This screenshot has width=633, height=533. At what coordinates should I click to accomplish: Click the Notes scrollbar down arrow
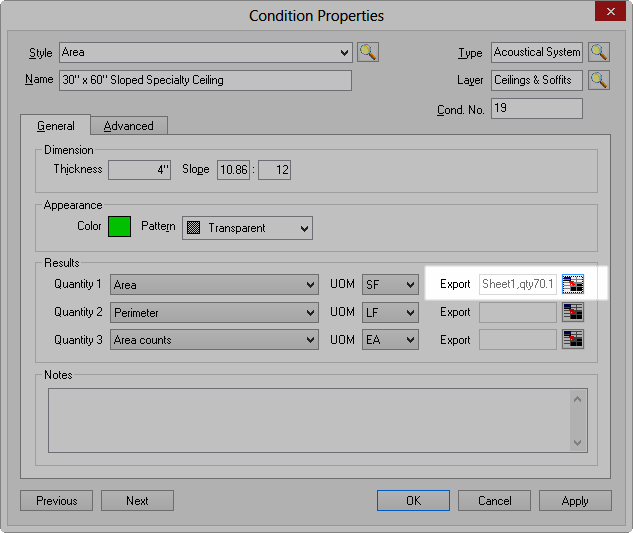point(578,443)
